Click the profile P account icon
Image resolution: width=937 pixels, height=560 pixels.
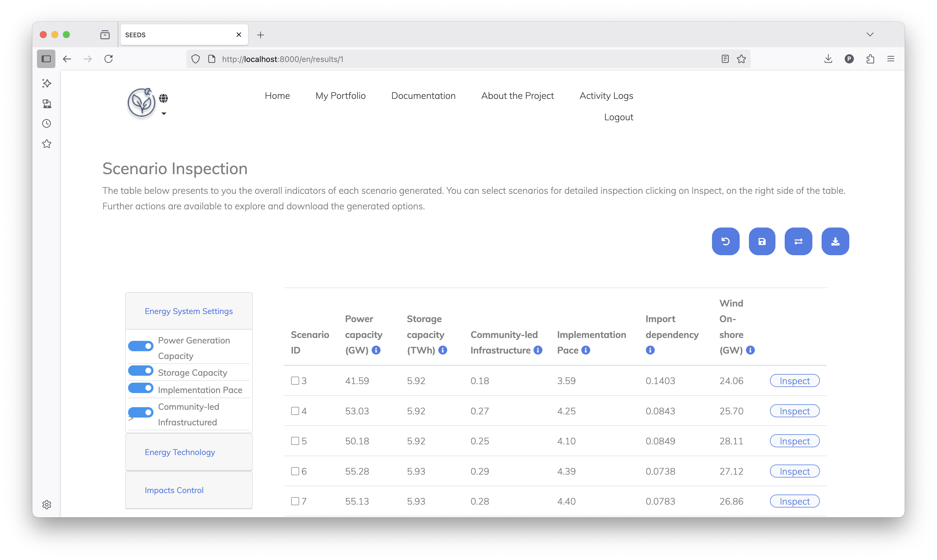[x=849, y=59]
